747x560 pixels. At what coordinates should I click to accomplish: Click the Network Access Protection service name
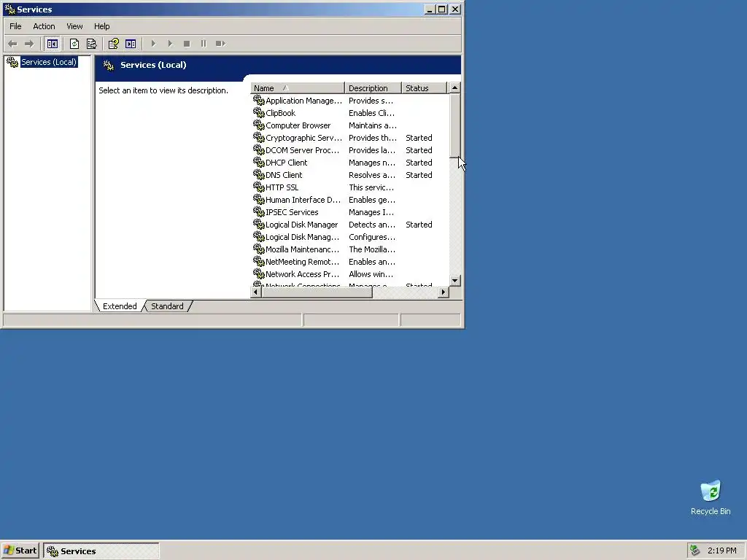point(303,274)
